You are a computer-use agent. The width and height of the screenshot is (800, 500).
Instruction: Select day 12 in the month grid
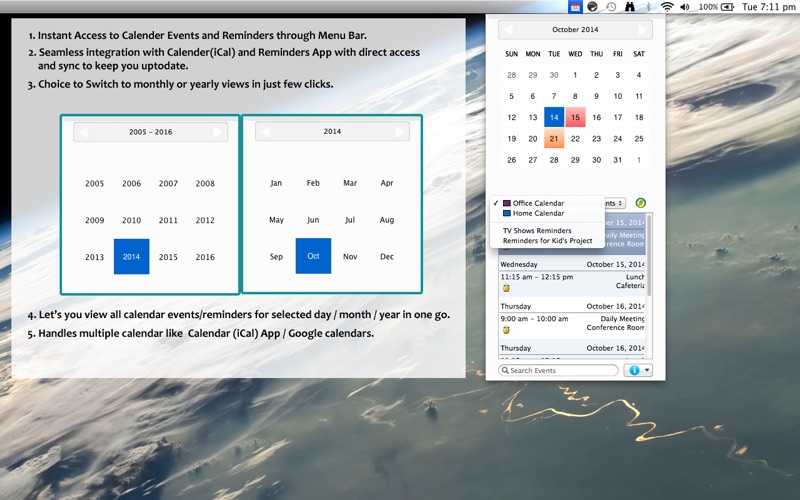(x=512, y=117)
